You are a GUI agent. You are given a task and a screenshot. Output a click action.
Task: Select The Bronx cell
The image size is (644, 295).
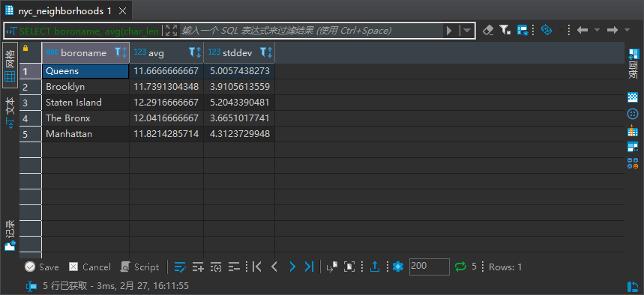click(x=85, y=118)
